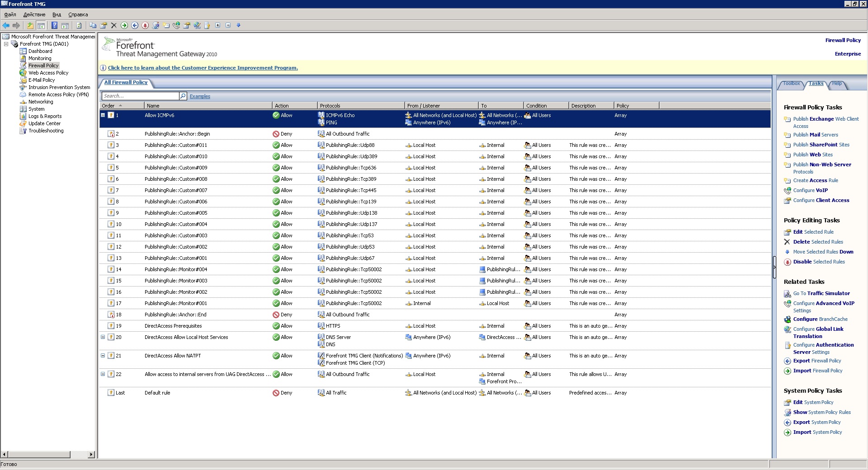Click the green arrow Import toolbar icon

tap(124, 25)
